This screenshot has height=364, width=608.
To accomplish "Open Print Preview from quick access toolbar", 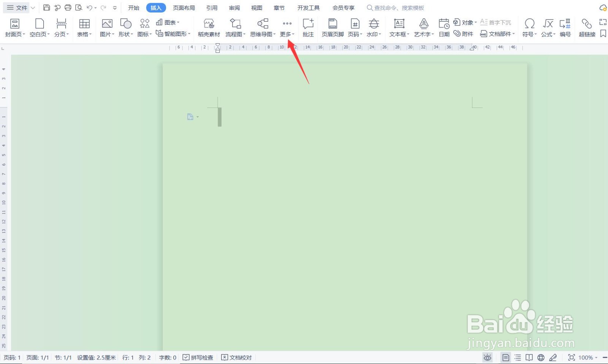I will [x=79, y=8].
